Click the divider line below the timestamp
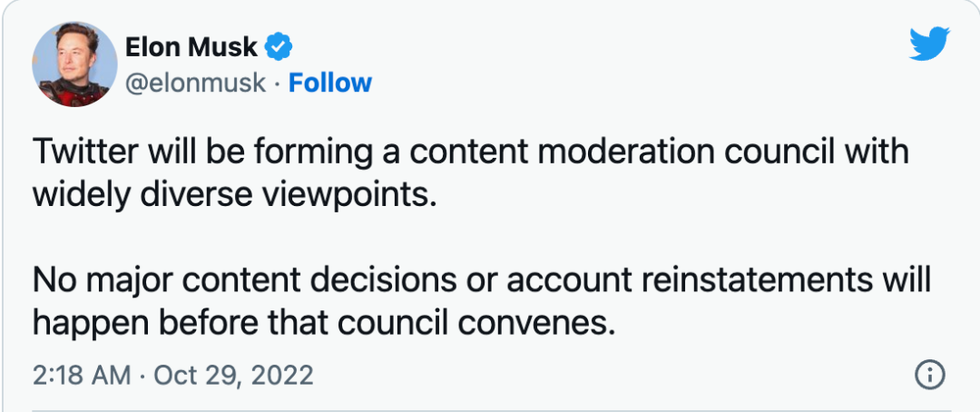 [490, 408]
